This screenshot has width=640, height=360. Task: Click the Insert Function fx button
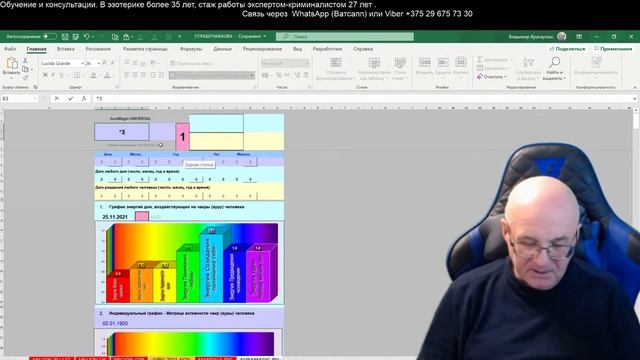[x=83, y=98]
